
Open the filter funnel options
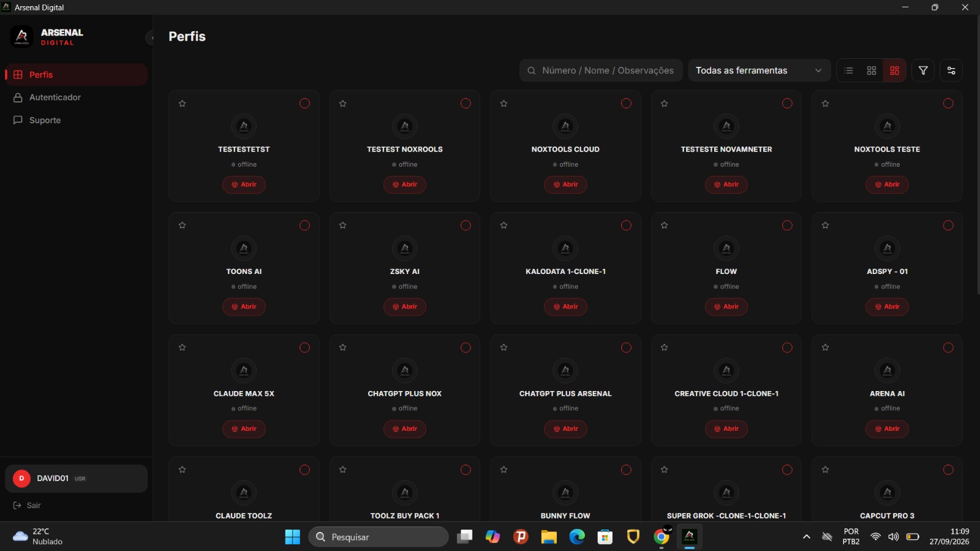(923, 70)
